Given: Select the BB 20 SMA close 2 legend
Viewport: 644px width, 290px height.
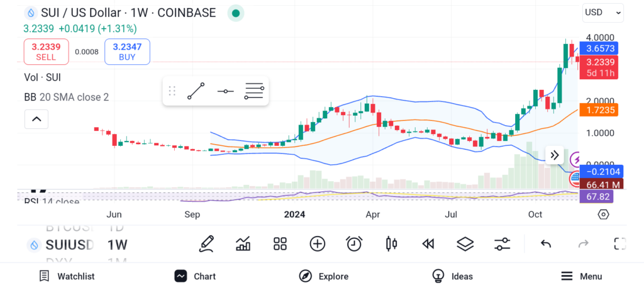Looking at the screenshot, I should coord(67,98).
